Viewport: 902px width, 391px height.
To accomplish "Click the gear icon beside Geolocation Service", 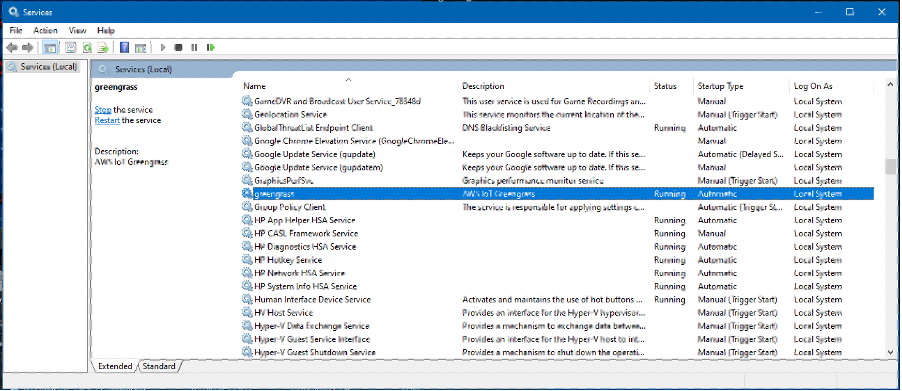I will pyautogui.click(x=247, y=114).
